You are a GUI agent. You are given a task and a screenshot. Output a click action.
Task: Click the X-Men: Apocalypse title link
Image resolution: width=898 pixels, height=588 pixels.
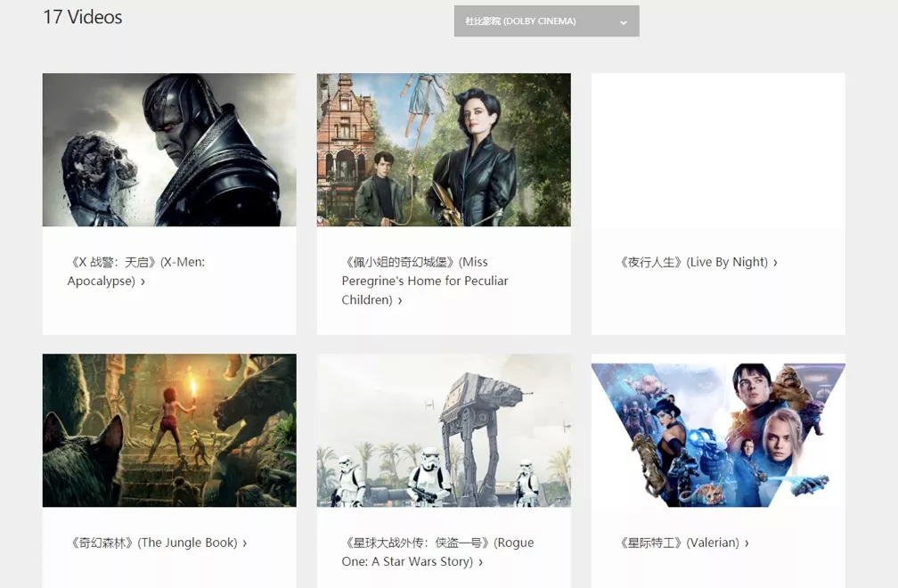[x=135, y=271]
